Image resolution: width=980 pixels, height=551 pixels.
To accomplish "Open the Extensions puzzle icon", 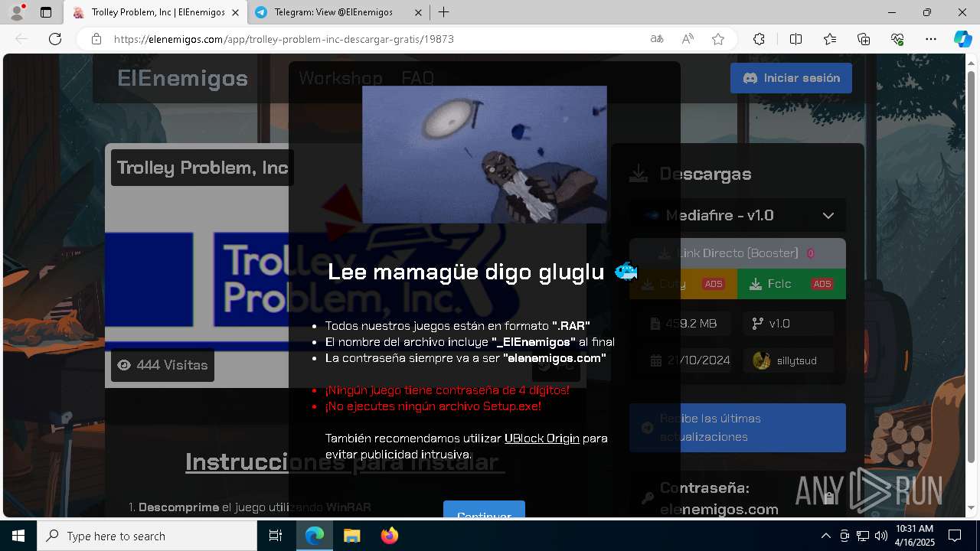I will pyautogui.click(x=759, y=39).
